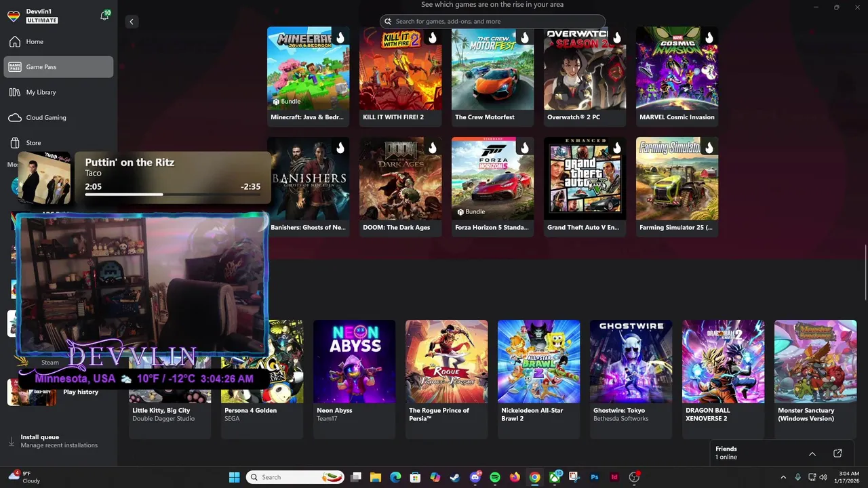Open DRAGON BALL XENOVERSE 2 card
The image size is (868, 488).
pos(724,379)
